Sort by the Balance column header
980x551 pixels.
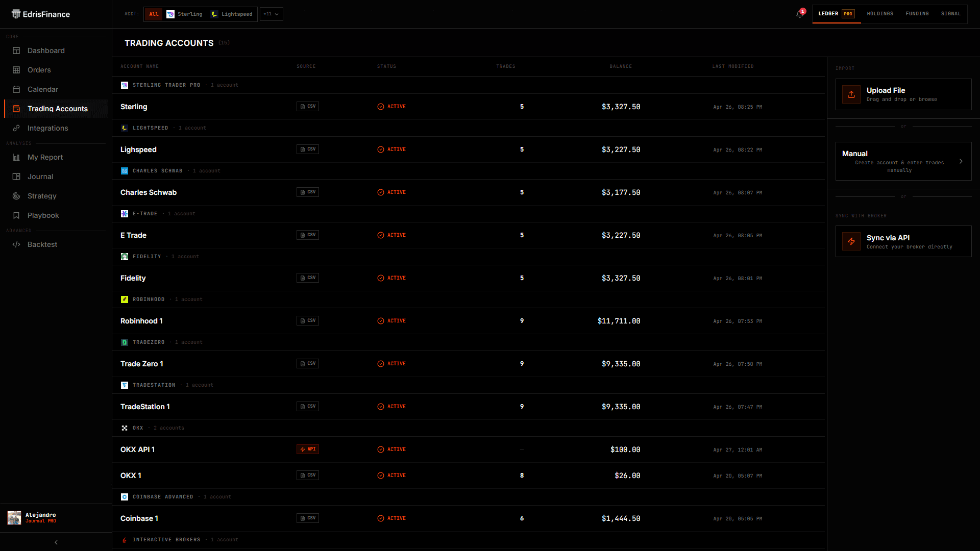click(x=621, y=66)
